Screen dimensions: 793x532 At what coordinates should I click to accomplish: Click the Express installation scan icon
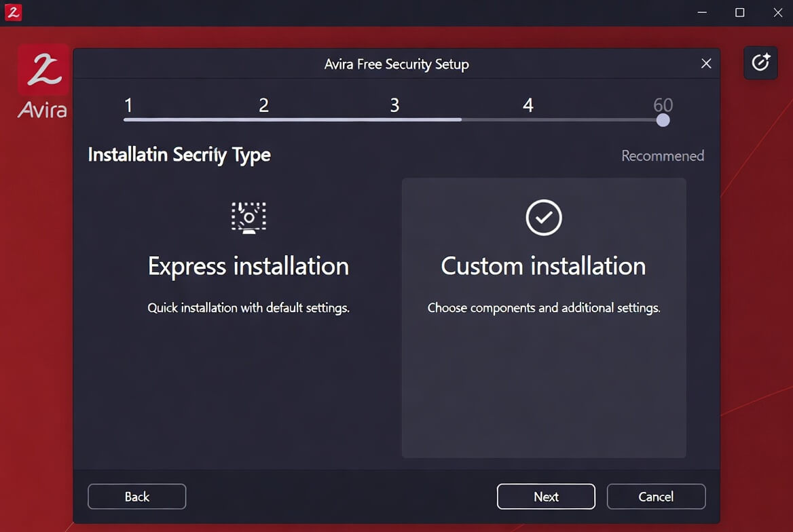248,217
